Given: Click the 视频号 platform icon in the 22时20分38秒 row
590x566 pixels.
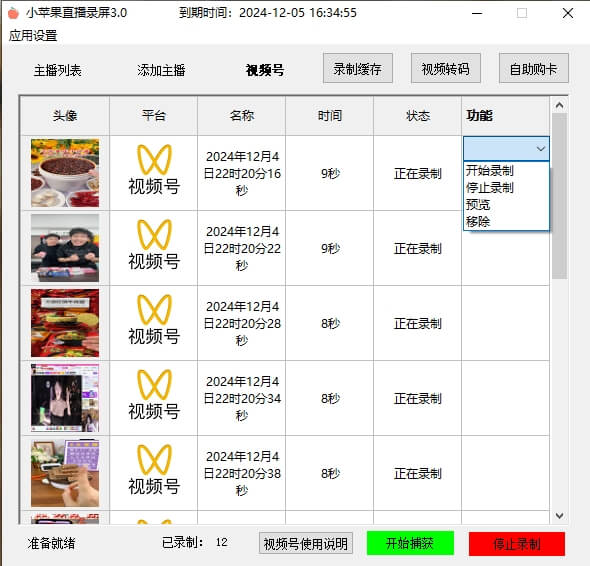Looking at the screenshot, I should pyautogui.click(x=154, y=470).
